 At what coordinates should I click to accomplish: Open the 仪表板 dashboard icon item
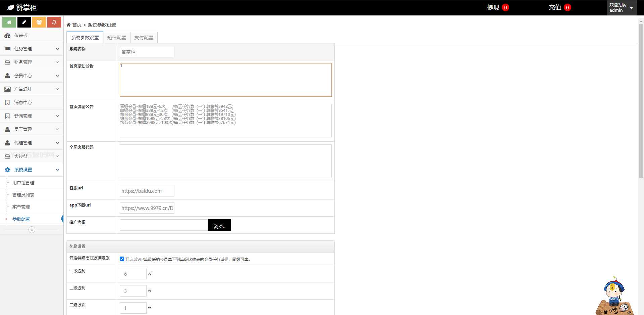tap(7, 36)
